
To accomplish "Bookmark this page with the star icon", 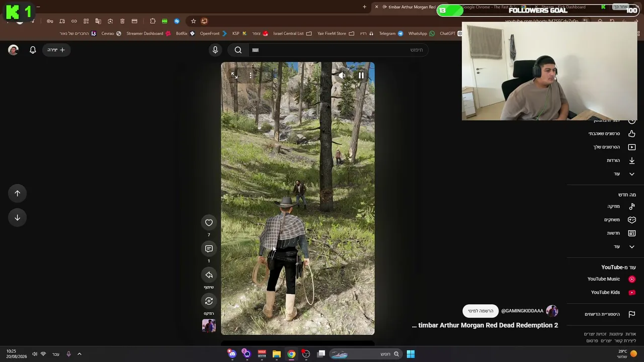I will tap(193, 21).
